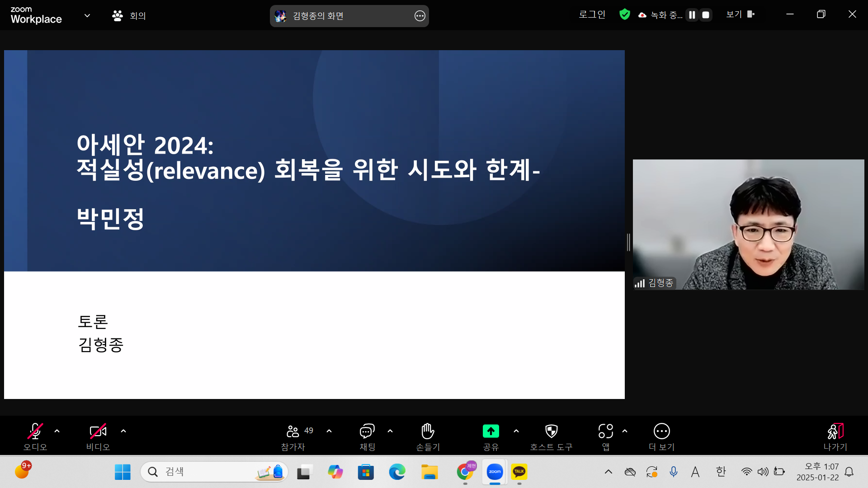Switch to the 회의 meeting tab
Image resolution: width=868 pixels, height=488 pixels.
tap(129, 15)
